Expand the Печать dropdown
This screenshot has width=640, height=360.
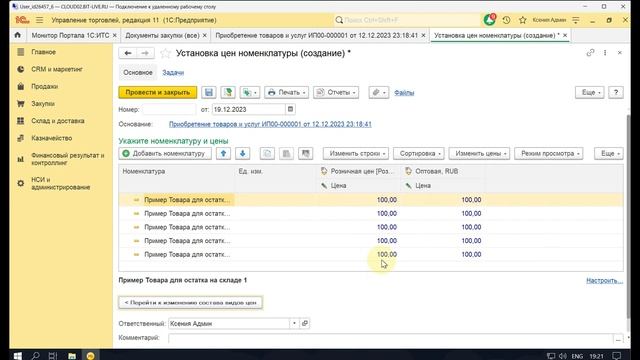(286, 92)
